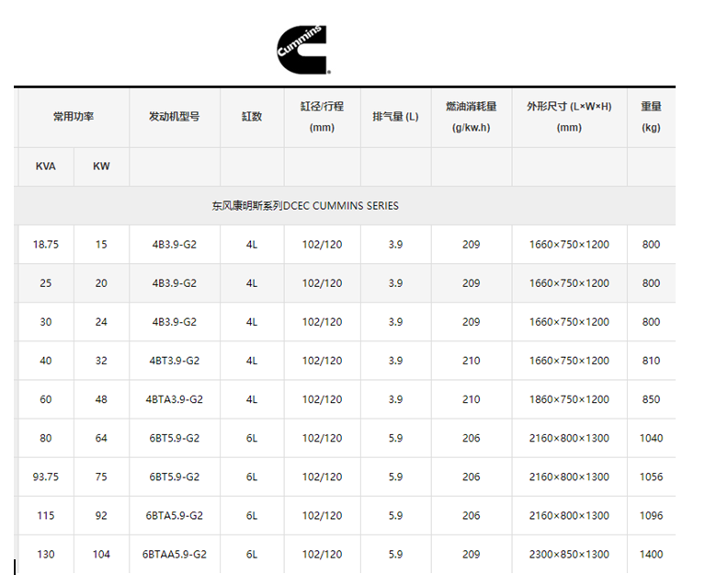Click the 64 KW cell
This screenshot has height=586, width=728.
pyautogui.click(x=101, y=438)
